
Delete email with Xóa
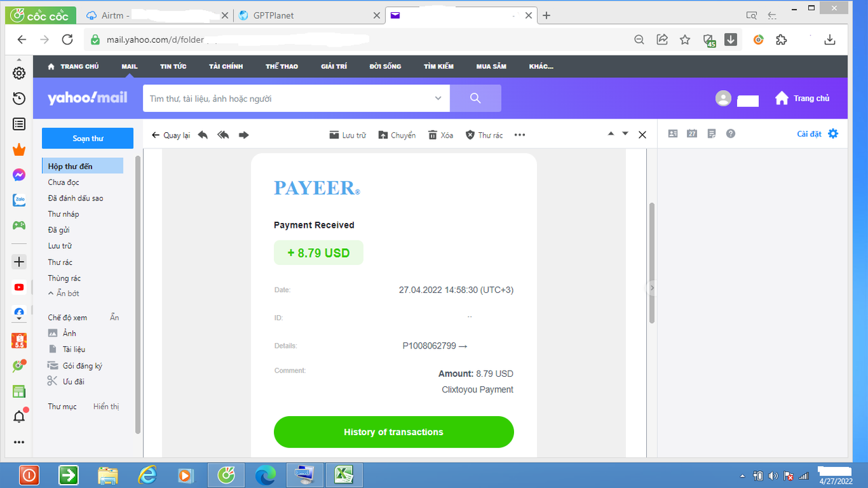click(441, 135)
